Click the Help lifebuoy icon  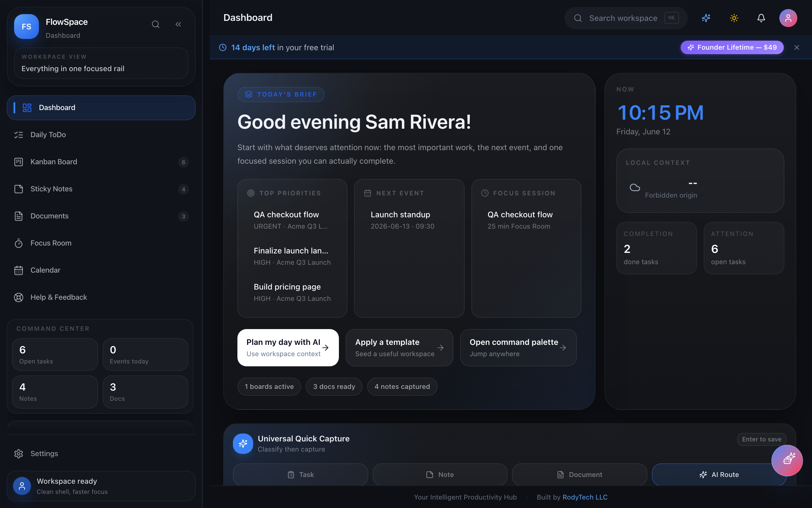coord(18,297)
